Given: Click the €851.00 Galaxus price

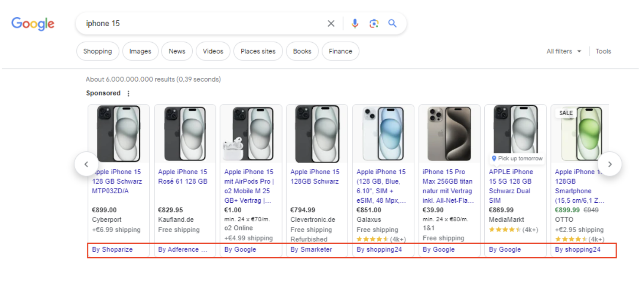Looking at the screenshot, I should tap(369, 210).
